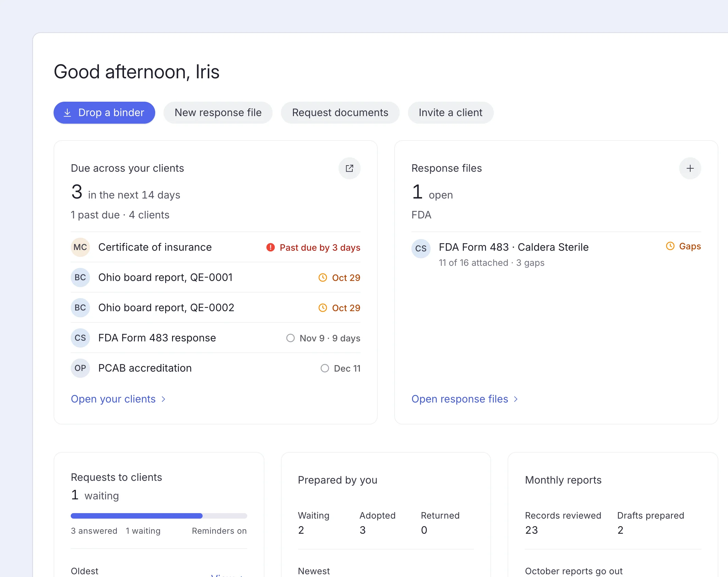Click the BC avatar for Ohio board report QE-0002
This screenshot has width=728, height=577.
pyautogui.click(x=80, y=308)
